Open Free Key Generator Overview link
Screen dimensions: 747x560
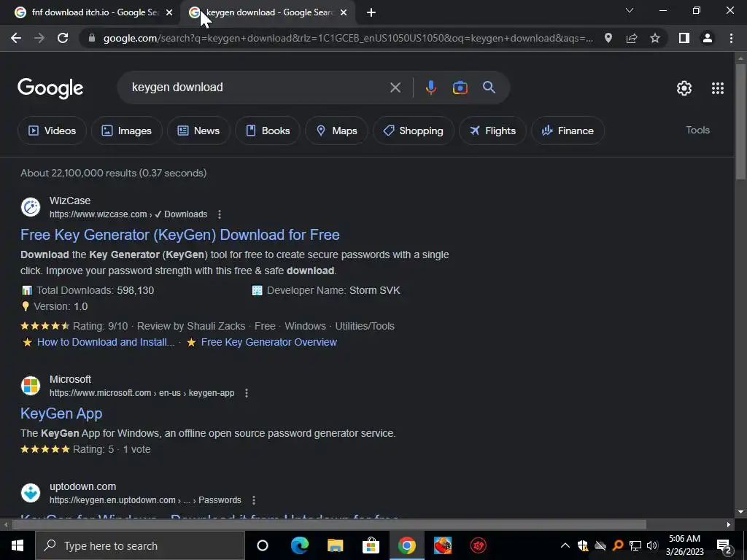point(268,342)
